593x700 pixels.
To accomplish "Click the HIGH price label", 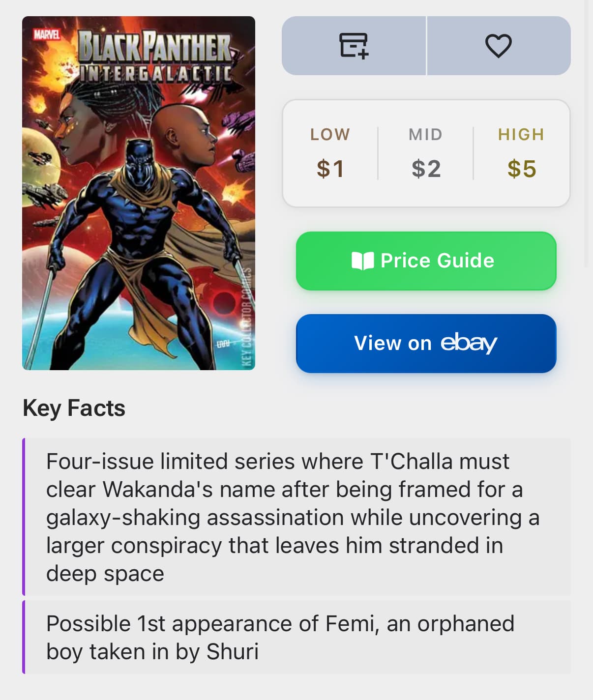I will [521, 134].
